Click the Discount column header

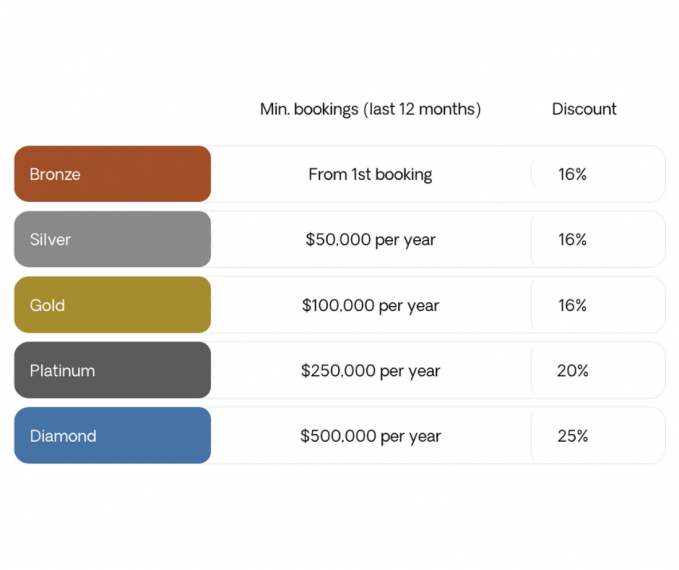(x=584, y=109)
